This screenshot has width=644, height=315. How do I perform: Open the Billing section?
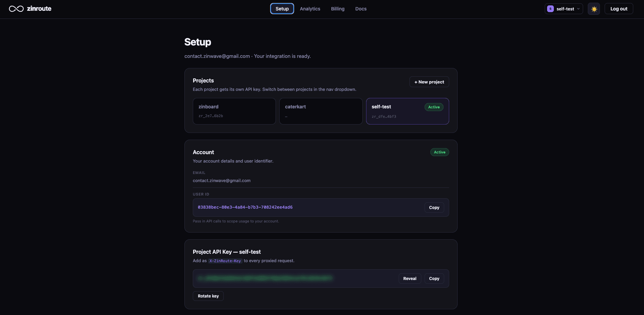point(337,9)
